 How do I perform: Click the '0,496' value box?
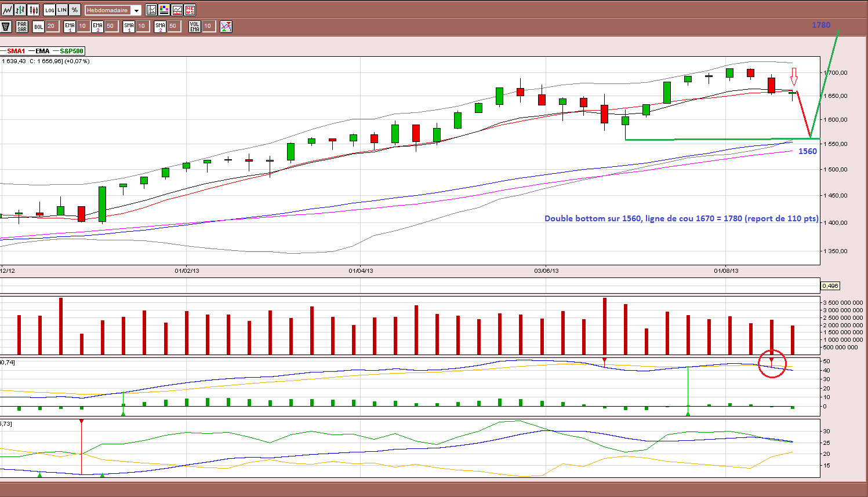[830, 286]
